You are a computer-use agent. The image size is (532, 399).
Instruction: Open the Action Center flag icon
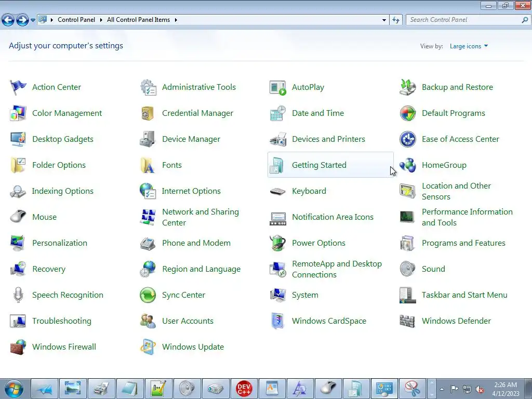[x=18, y=87]
